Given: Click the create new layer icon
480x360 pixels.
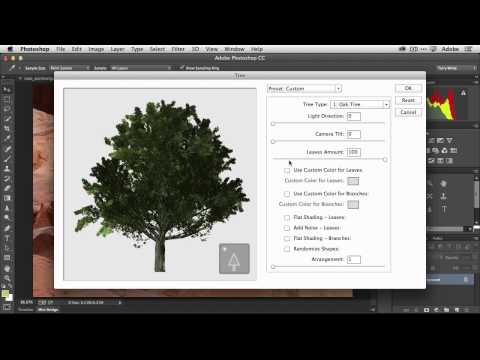Looking at the screenshot, I should pyautogui.click(x=457, y=310).
